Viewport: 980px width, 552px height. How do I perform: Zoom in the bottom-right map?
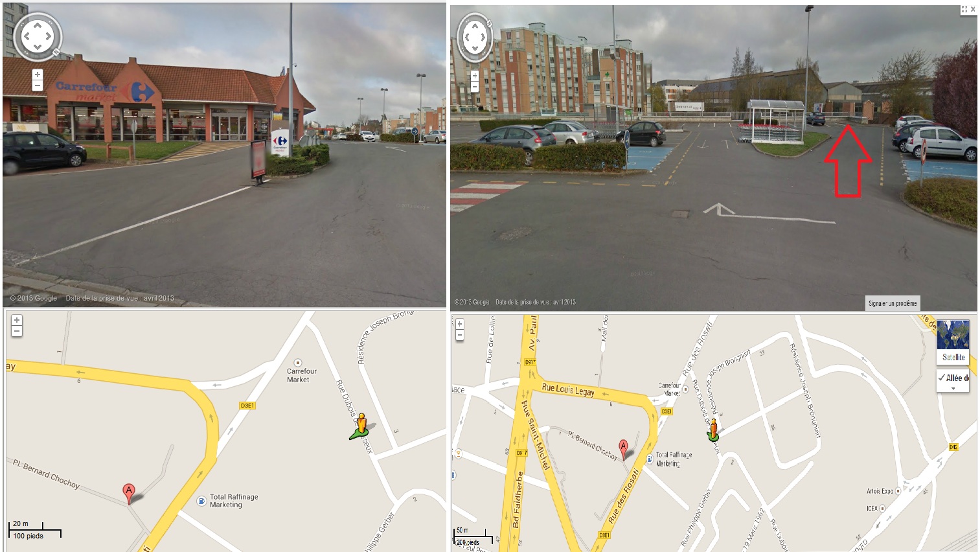460,324
